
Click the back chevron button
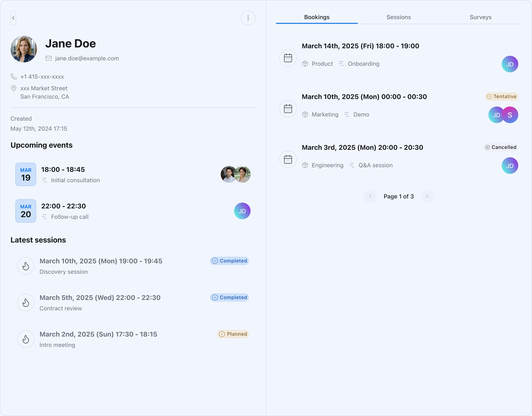tap(13, 18)
